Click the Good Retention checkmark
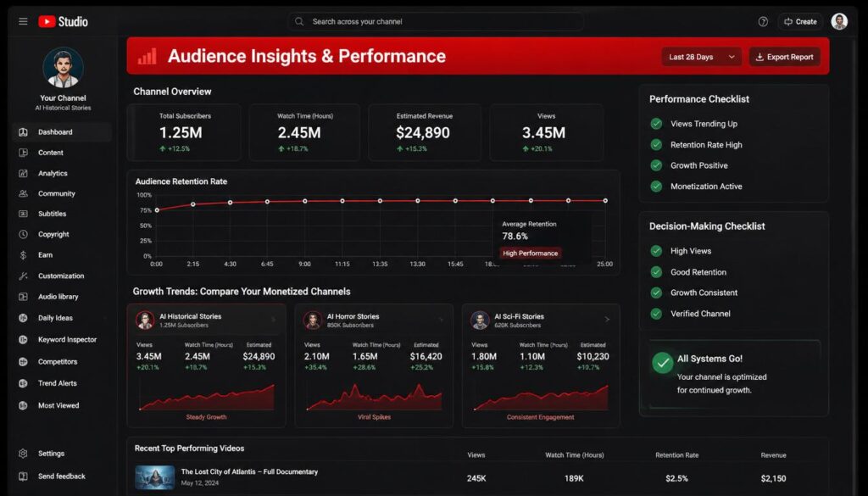The width and height of the screenshot is (868, 496). (657, 272)
